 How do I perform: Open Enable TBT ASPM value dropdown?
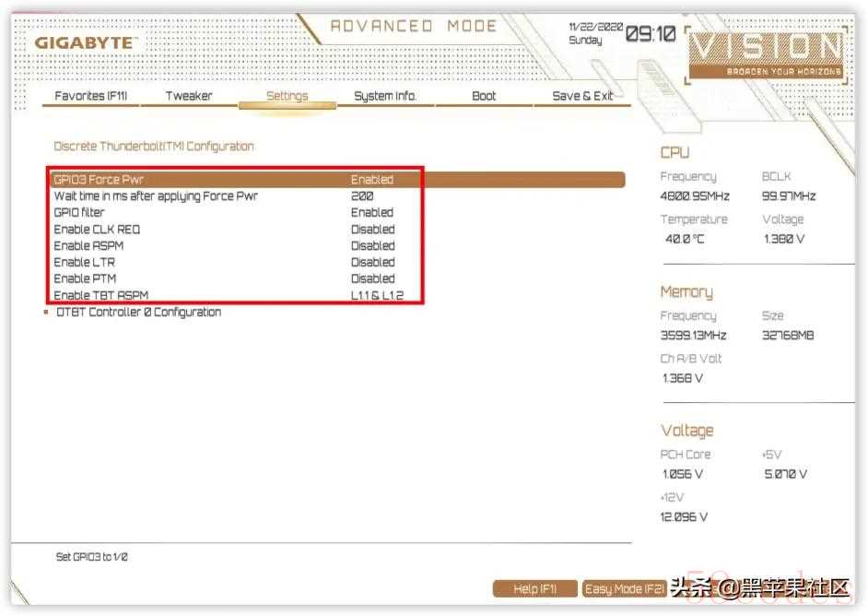tap(376, 296)
